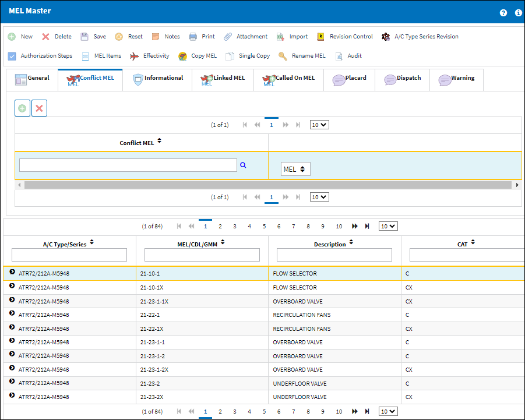
Task: Click the Delete red X icon
Action: pos(45,37)
